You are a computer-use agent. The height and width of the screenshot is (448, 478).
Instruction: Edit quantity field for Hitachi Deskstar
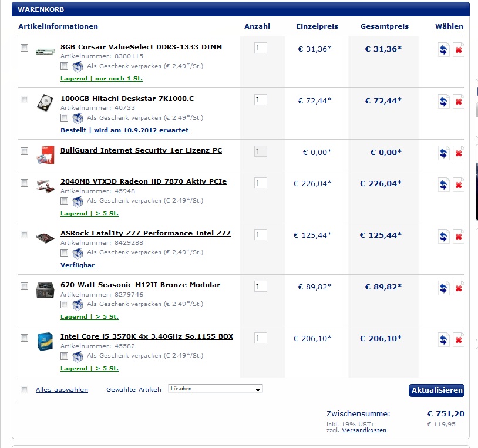(261, 100)
